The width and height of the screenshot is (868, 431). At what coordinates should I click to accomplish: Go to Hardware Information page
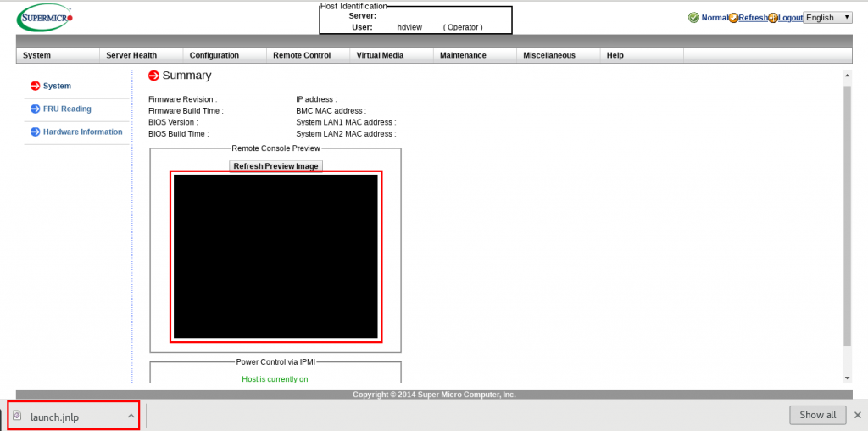(82, 132)
